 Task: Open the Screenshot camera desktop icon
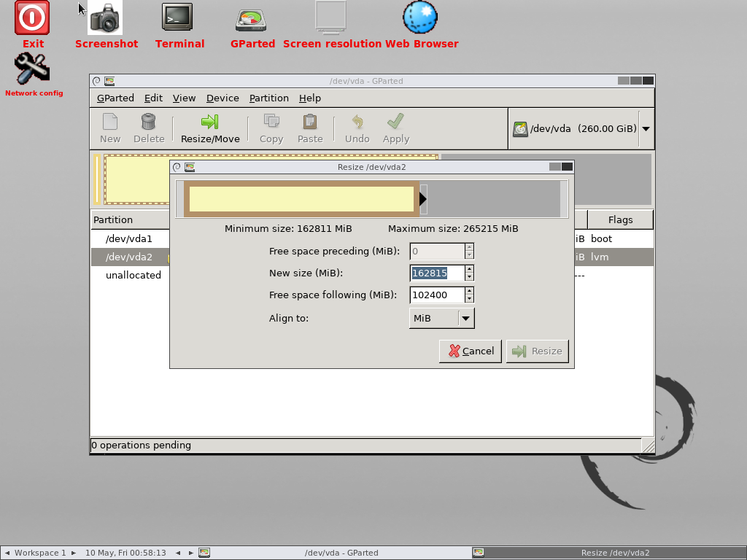[106, 18]
